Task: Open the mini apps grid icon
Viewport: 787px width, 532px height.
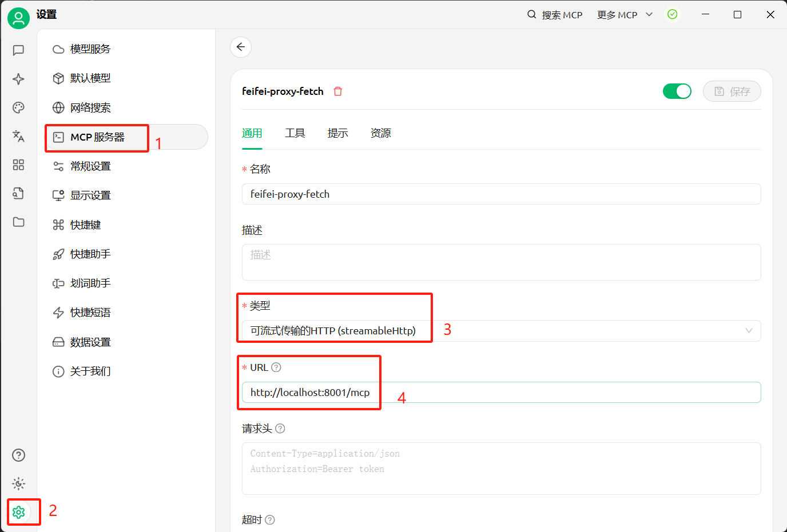Action: [18, 165]
